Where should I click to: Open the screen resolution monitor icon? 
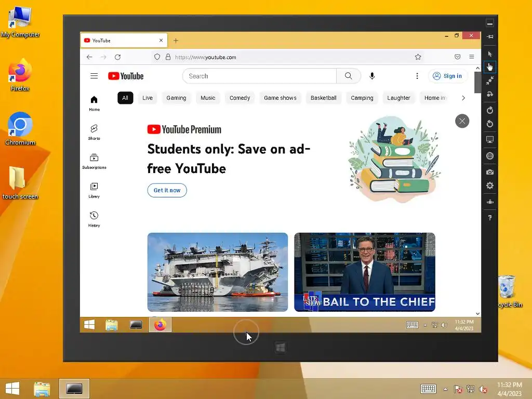489,139
